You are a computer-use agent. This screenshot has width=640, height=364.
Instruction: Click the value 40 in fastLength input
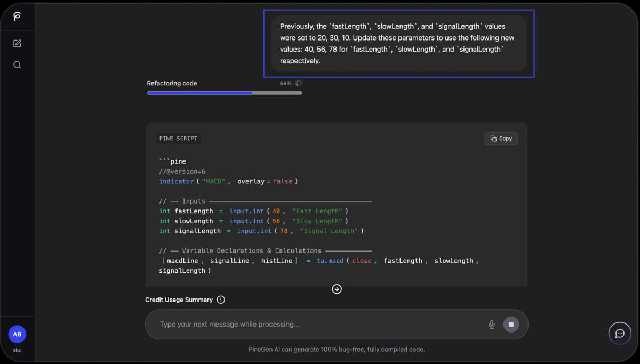(276, 211)
